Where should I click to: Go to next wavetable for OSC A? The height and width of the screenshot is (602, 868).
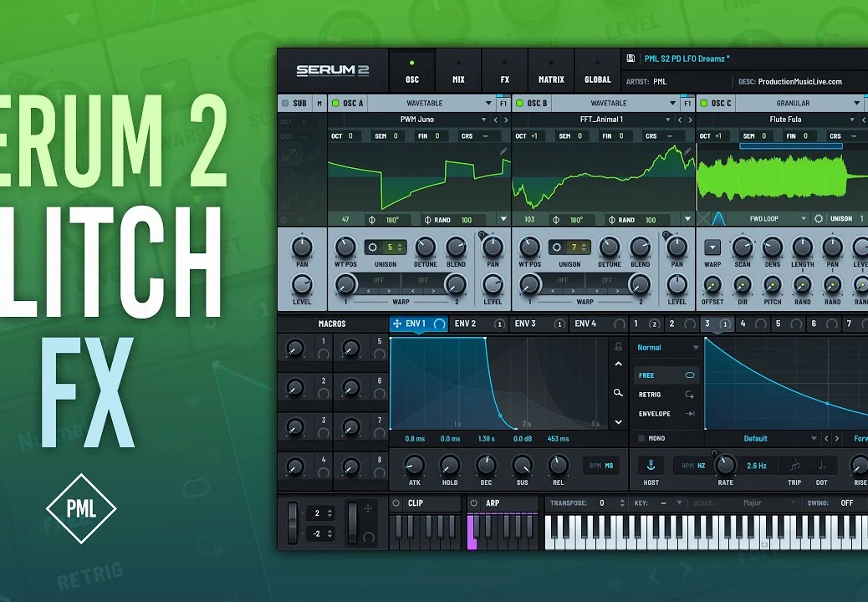(505, 120)
